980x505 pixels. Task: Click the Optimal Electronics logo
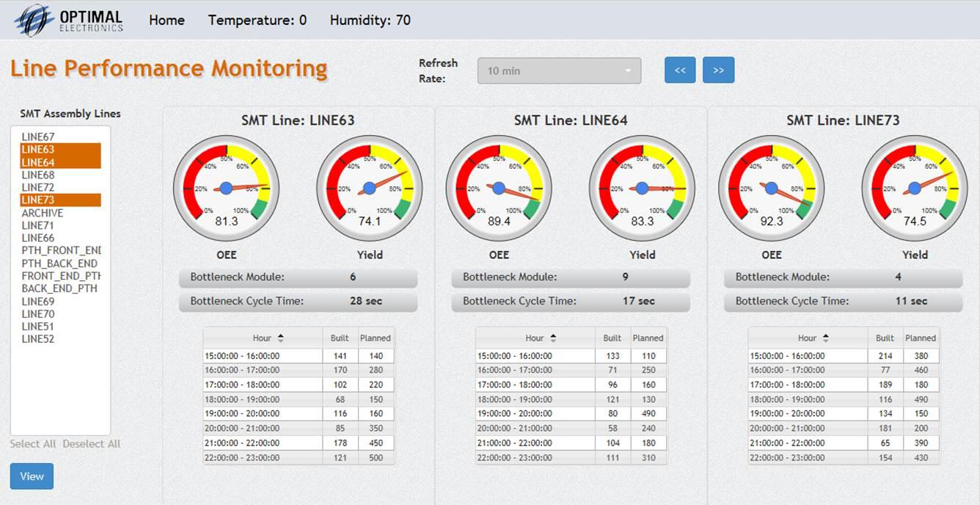pos(69,21)
